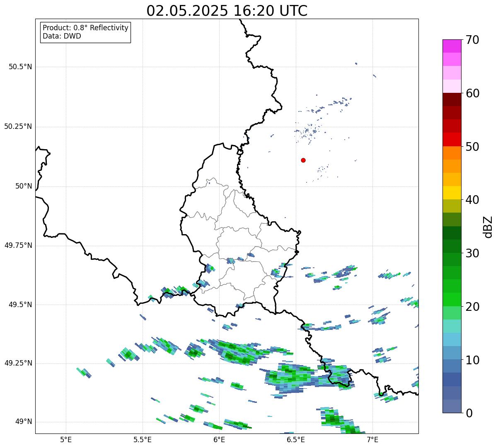Viewport: 498px width, 448px height.
Task: Click the colorbar tick label 50
Action: (x=472, y=147)
